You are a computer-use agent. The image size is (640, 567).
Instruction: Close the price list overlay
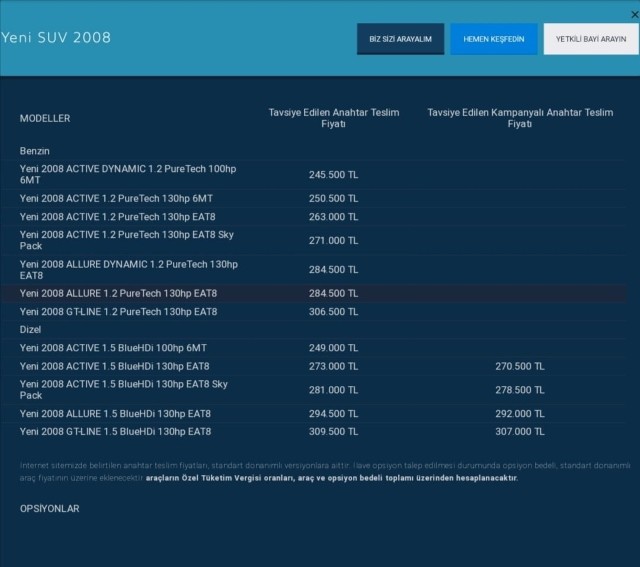635,15
